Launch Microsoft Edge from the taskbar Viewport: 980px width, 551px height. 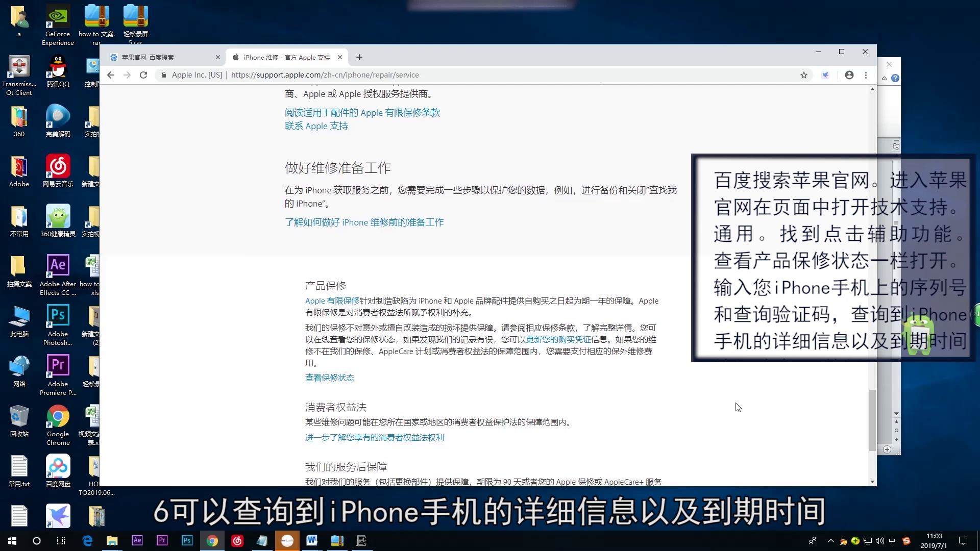[x=87, y=541]
